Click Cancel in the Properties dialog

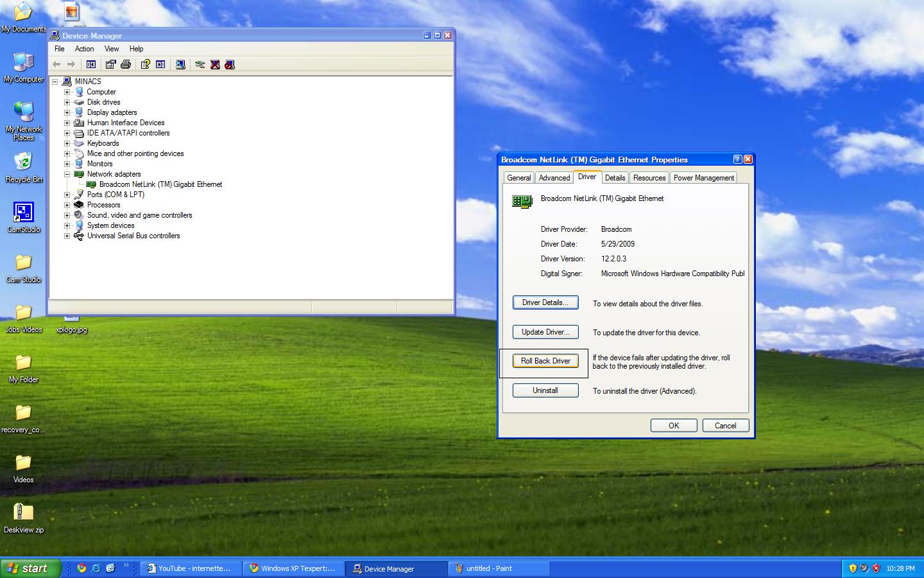click(726, 426)
